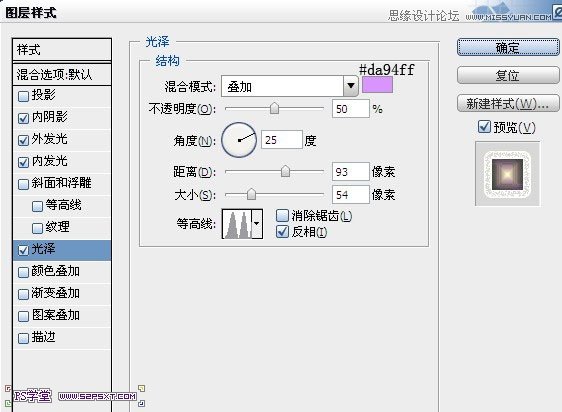Viewport: 562px width, 412px height.
Task: Enable the 等高线 sub-option checkbox
Action: tap(37, 207)
